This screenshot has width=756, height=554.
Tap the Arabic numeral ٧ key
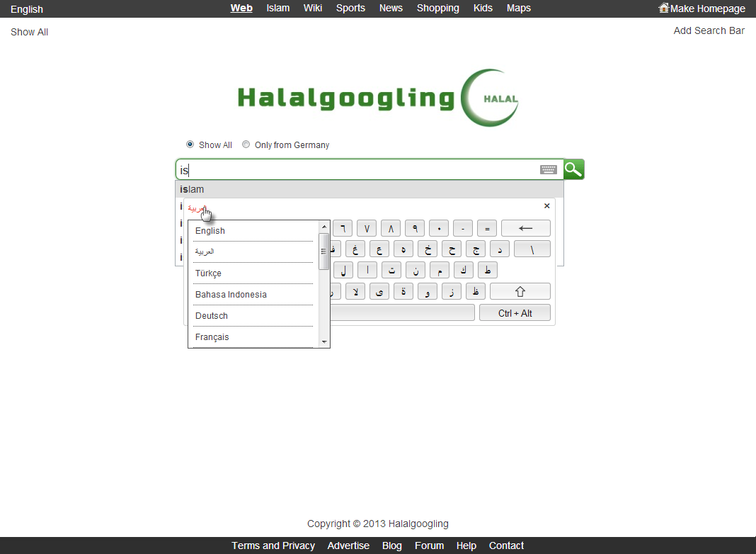367,228
